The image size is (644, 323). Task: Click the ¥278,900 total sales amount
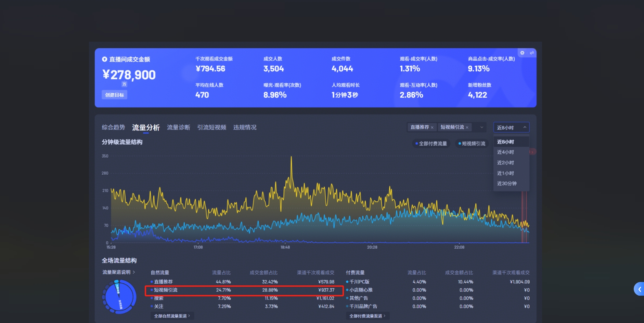click(x=129, y=75)
